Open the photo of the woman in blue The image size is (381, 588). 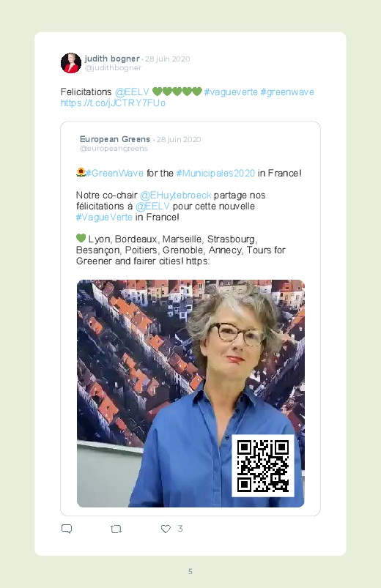tap(190, 393)
